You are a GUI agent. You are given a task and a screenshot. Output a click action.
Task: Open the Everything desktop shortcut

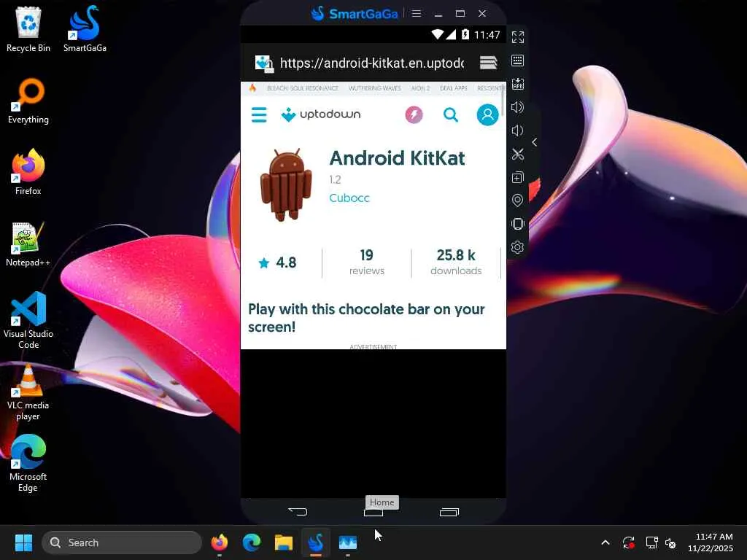coord(28,101)
